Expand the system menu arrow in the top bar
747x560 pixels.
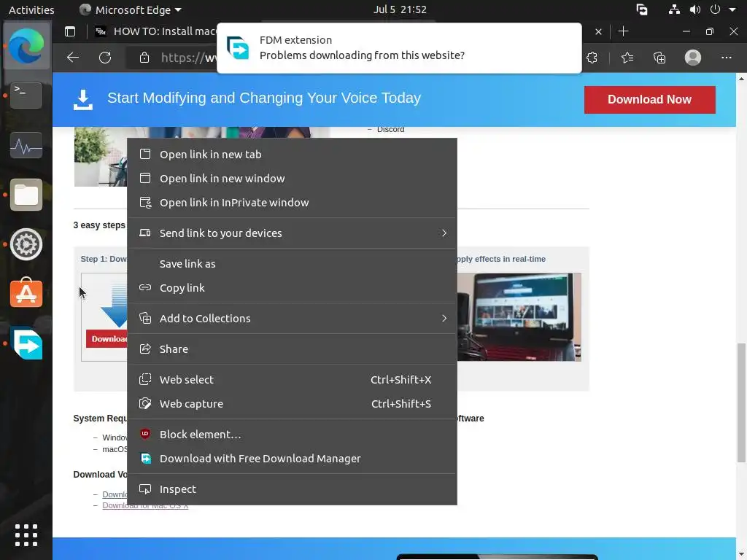click(x=732, y=9)
